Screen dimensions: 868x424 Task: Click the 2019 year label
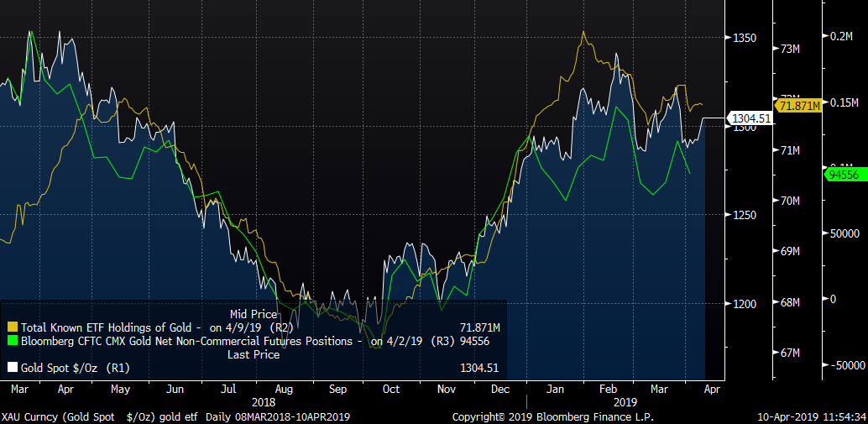pyautogui.click(x=625, y=402)
